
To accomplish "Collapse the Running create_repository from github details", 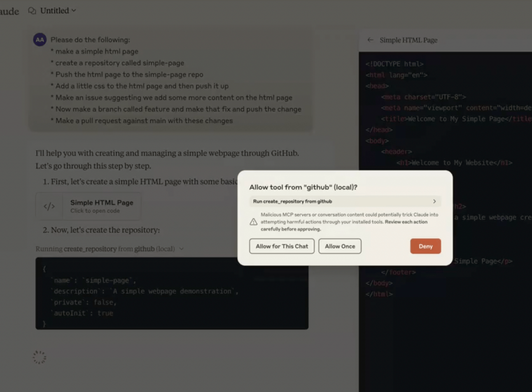I will coord(181,249).
